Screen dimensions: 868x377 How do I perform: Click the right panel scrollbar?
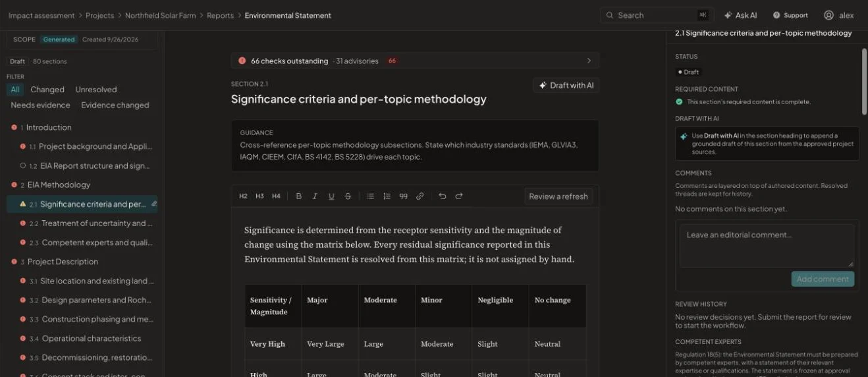click(x=864, y=80)
